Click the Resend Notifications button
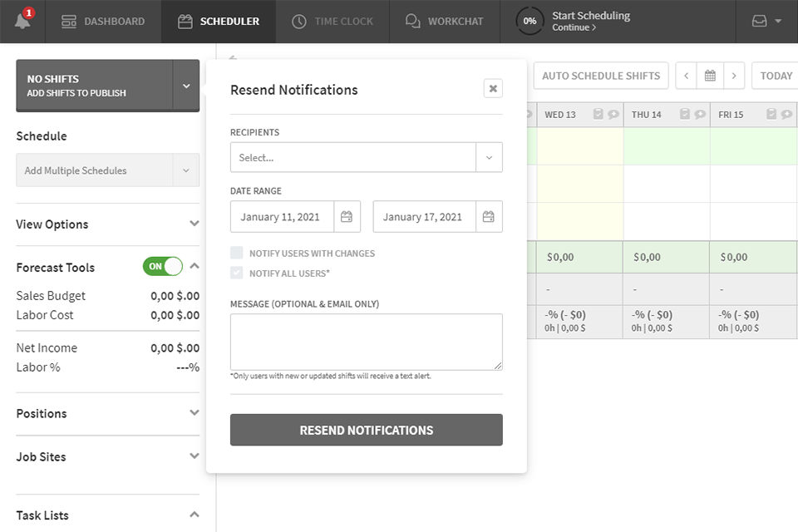This screenshot has width=798, height=532. tap(366, 430)
